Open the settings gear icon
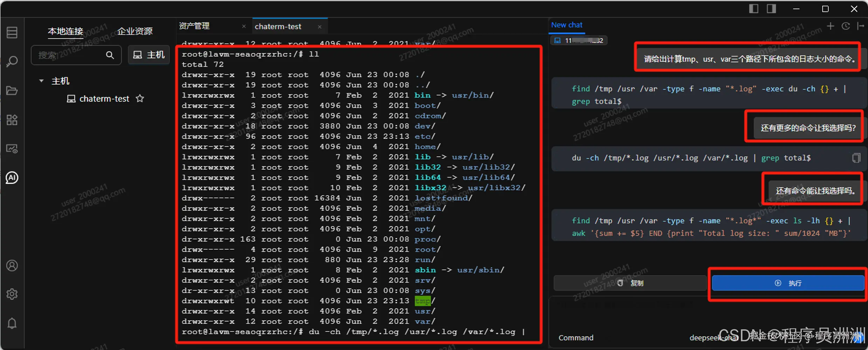 click(x=12, y=294)
